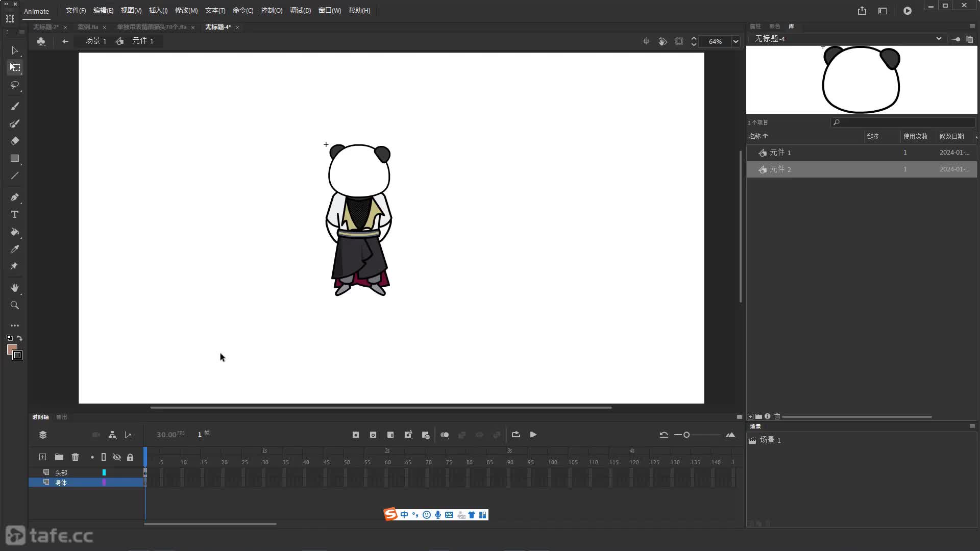Add new layer in timeline

[x=42, y=457]
